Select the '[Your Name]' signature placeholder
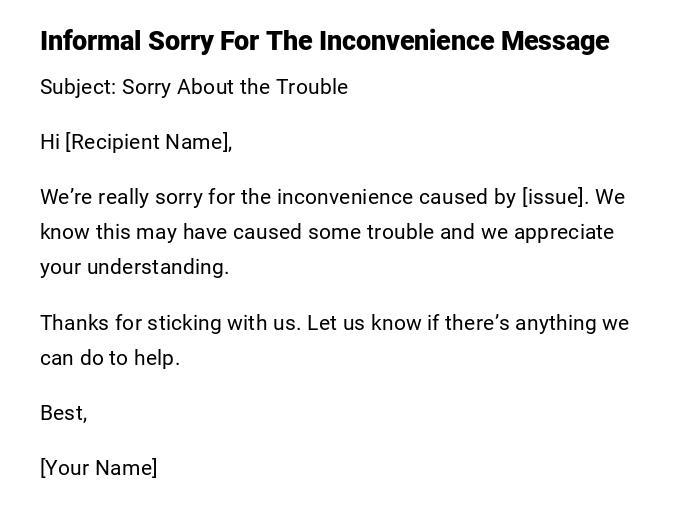700x530 pixels. click(x=98, y=468)
